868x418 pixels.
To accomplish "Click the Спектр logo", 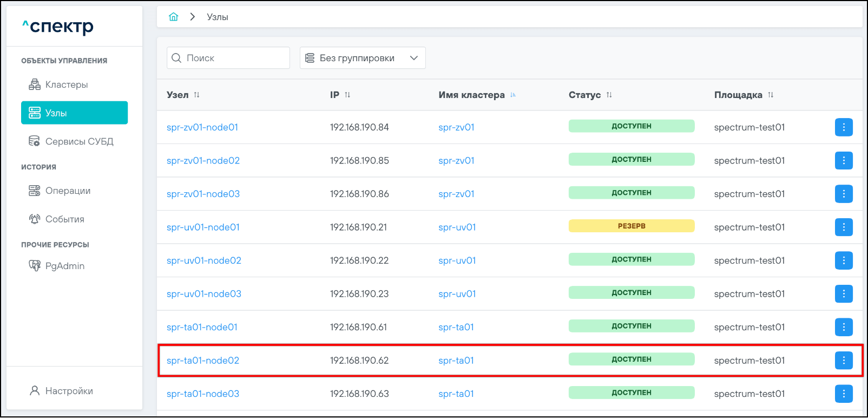I will coord(58,26).
